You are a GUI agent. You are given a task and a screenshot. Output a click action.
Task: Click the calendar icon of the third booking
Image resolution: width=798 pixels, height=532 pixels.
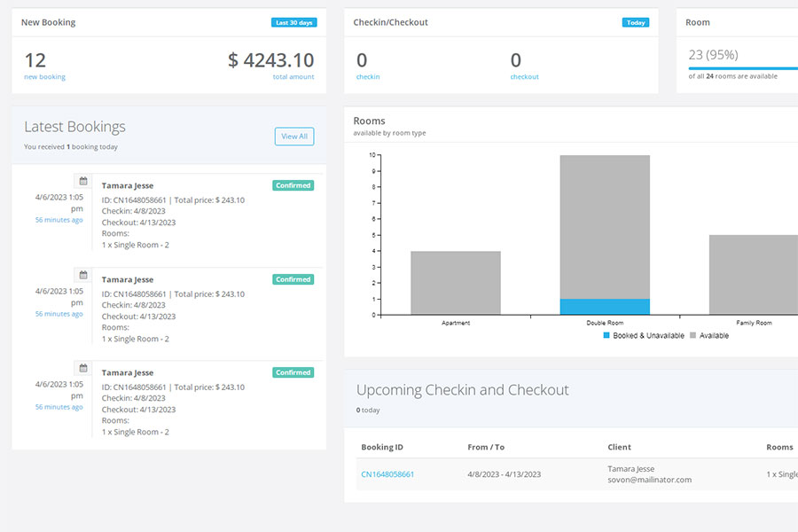coord(83,368)
